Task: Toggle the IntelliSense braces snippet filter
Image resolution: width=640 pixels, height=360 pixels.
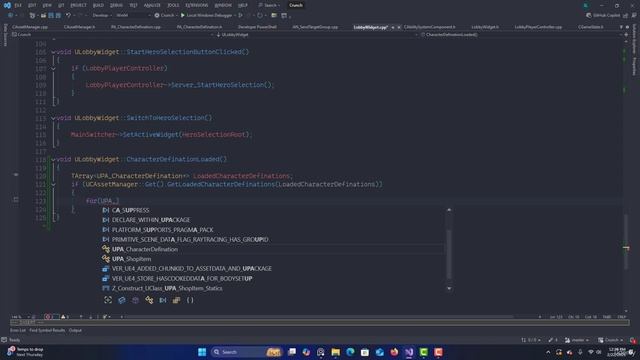Action: pyautogui.click(x=190, y=300)
